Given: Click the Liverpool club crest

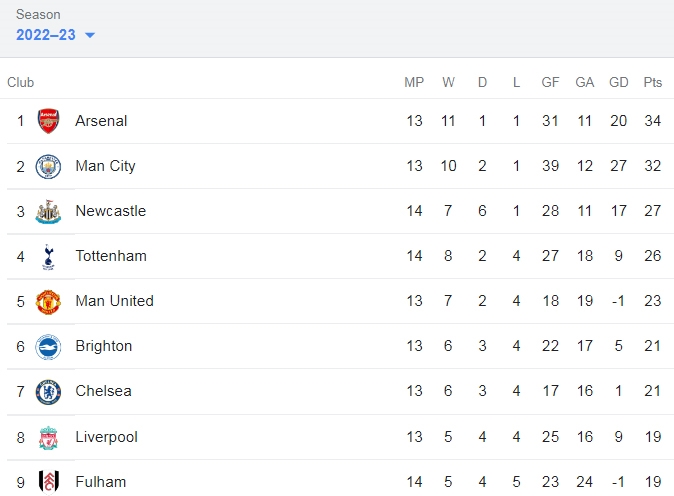Looking at the screenshot, I should tap(48, 438).
